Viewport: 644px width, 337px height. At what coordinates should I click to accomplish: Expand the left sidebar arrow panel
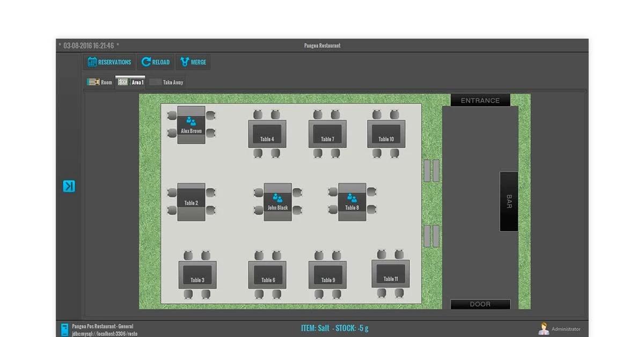pyautogui.click(x=69, y=186)
